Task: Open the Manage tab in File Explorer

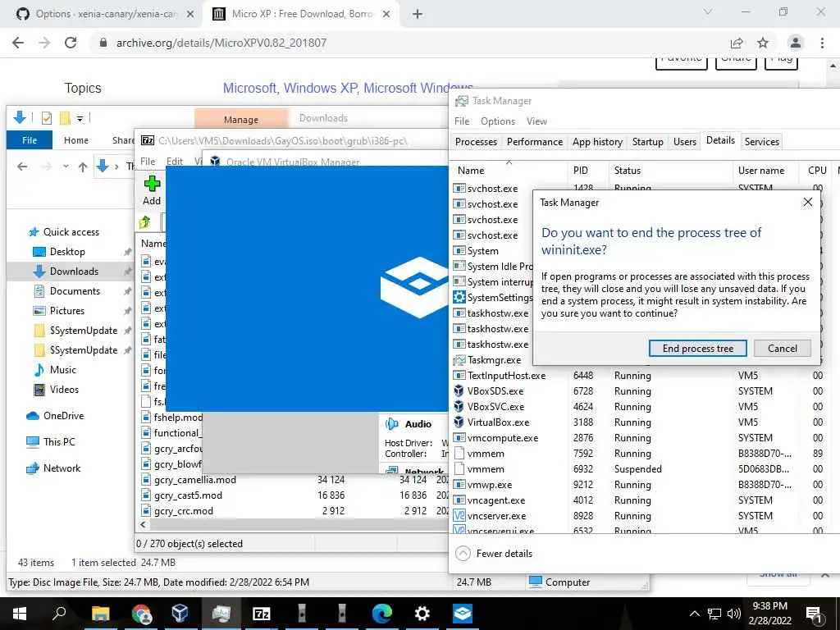Action: (241, 119)
